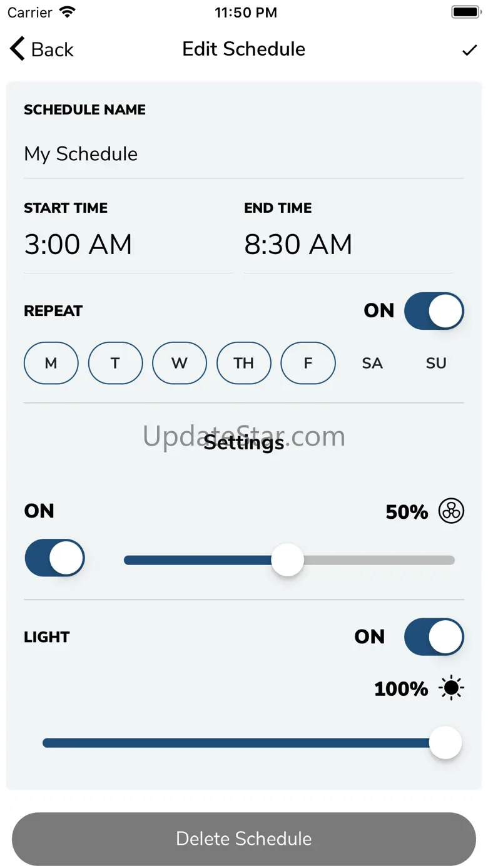Image resolution: width=488 pixels, height=868 pixels.
Task: Turn off the Repeat switch
Action: pos(434,311)
